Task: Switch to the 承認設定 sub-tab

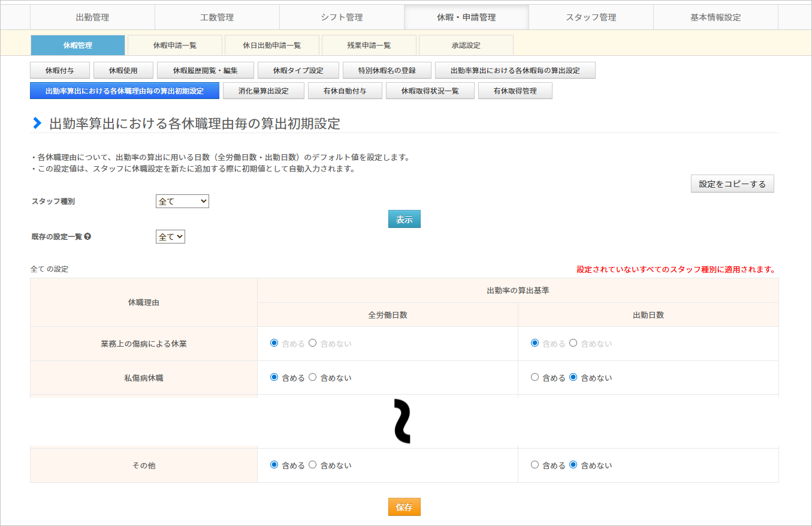Action: [466, 45]
